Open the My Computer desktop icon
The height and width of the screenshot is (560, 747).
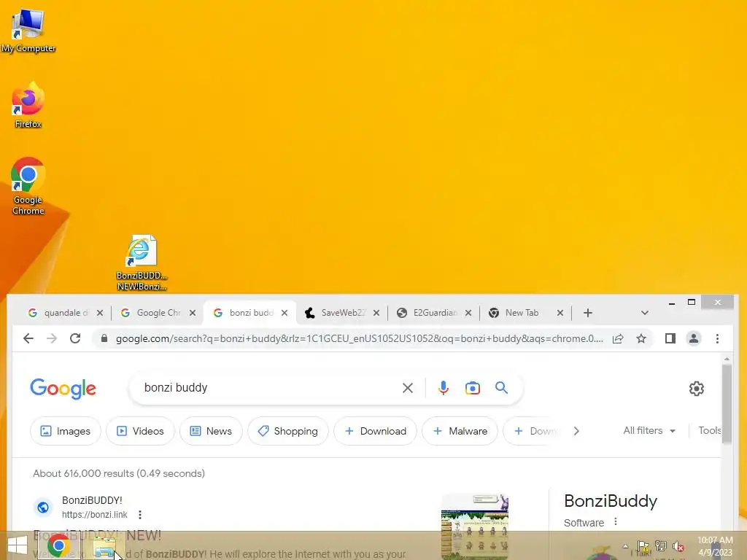tap(28, 31)
